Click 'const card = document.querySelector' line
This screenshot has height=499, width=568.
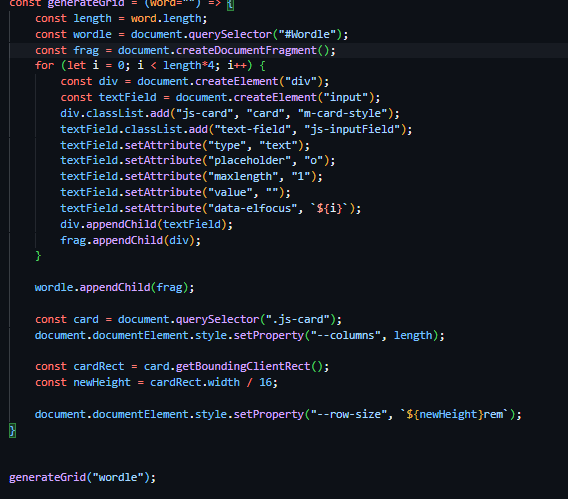tap(188, 319)
